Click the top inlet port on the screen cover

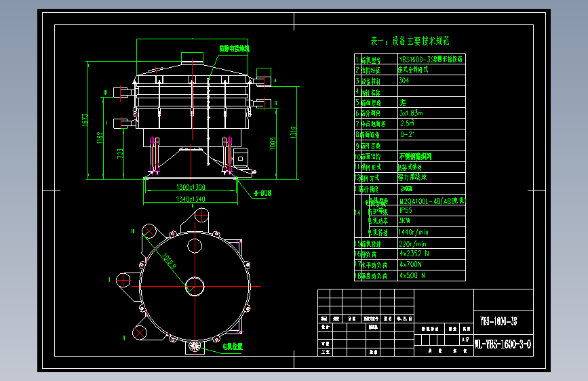(x=192, y=58)
